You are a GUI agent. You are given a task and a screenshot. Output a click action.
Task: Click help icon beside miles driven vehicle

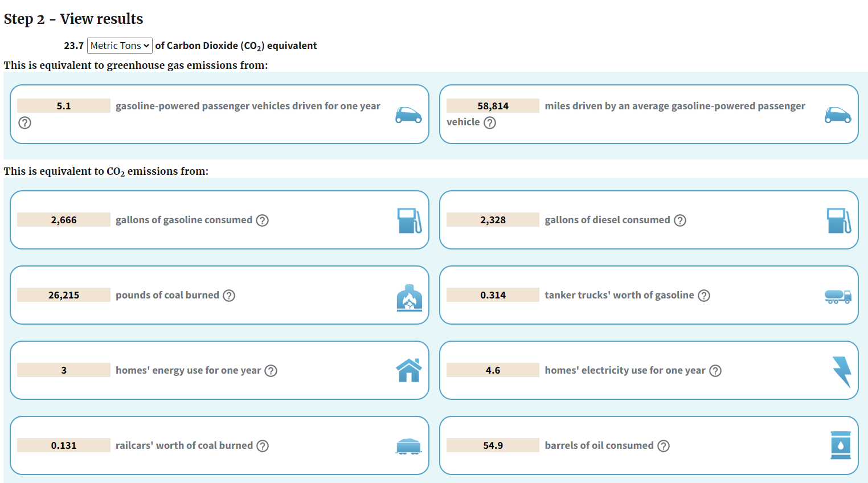tap(490, 122)
